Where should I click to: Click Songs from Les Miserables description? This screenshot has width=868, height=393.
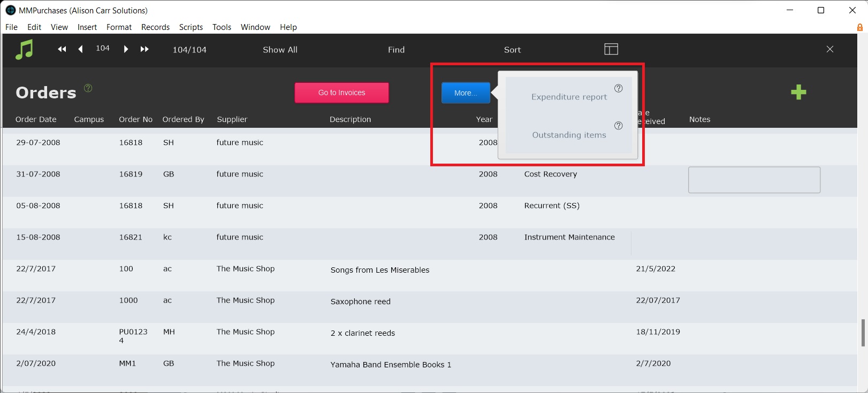pos(380,270)
